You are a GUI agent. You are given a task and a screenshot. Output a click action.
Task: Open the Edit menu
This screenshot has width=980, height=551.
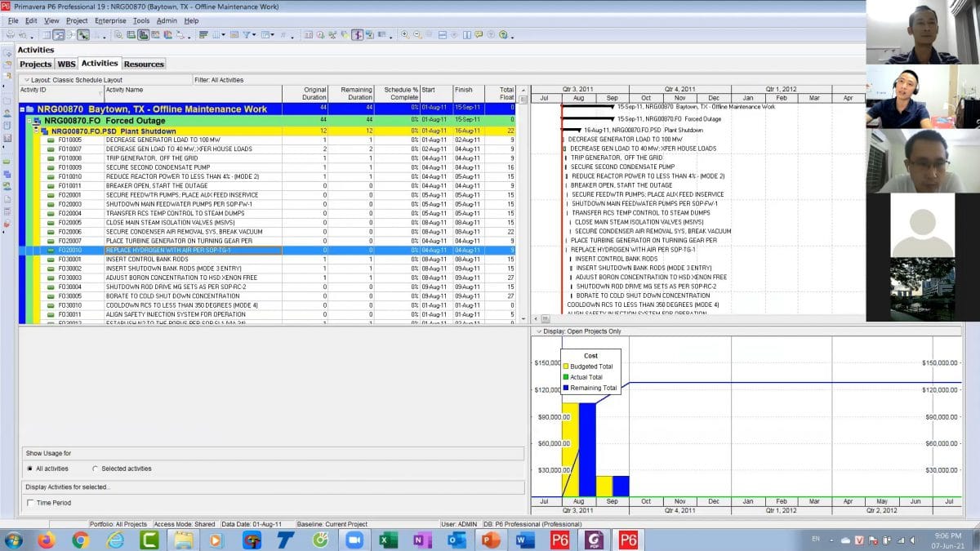pyautogui.click(x=31, y=20)
